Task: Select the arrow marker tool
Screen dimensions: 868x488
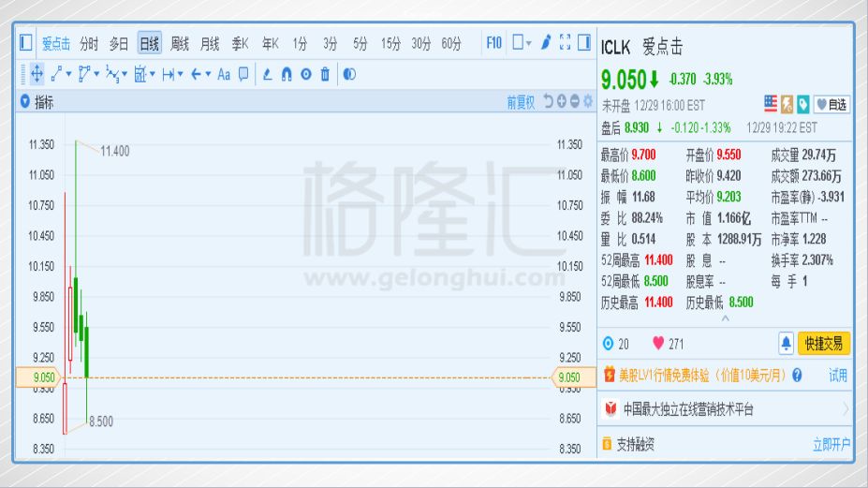Action: tap(196, 74)
